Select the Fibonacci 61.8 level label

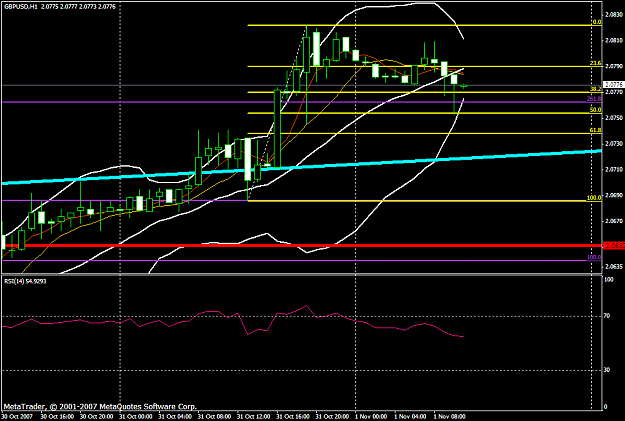click(x=596, y=130)
